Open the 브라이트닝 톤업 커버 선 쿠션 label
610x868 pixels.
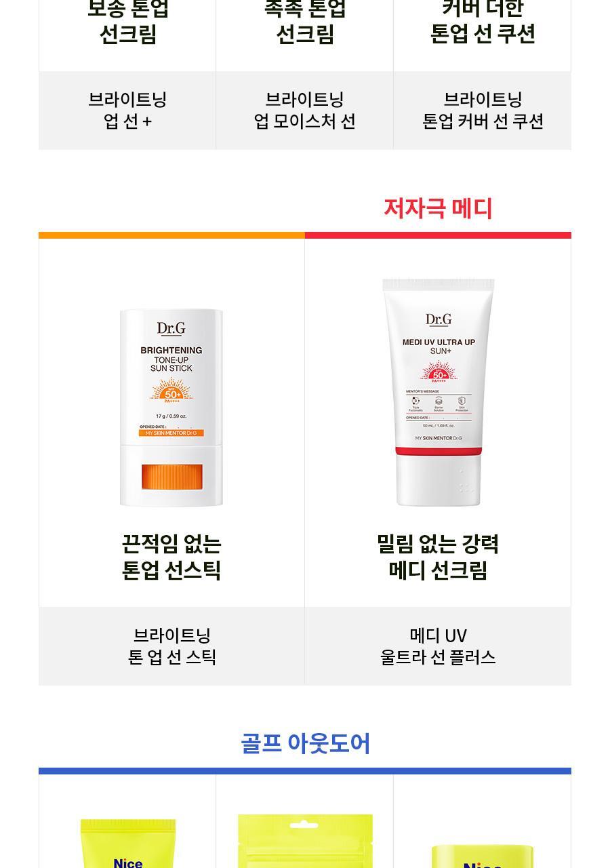click(483, 111)
